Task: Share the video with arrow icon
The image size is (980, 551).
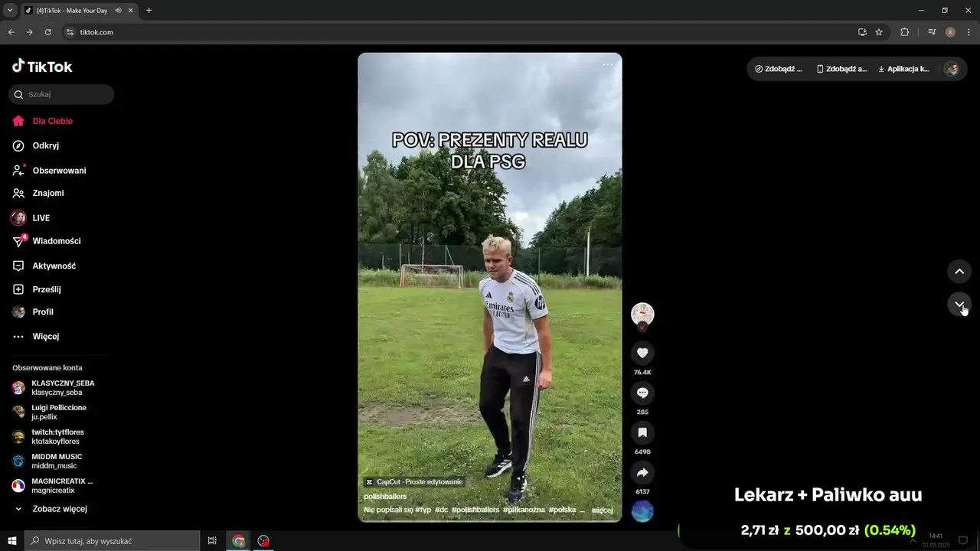Action: [642, 472]
